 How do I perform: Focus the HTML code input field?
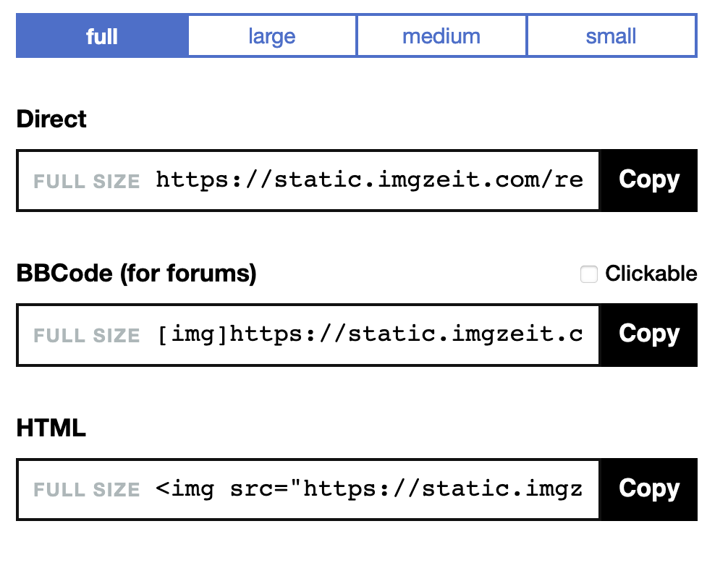308,489
